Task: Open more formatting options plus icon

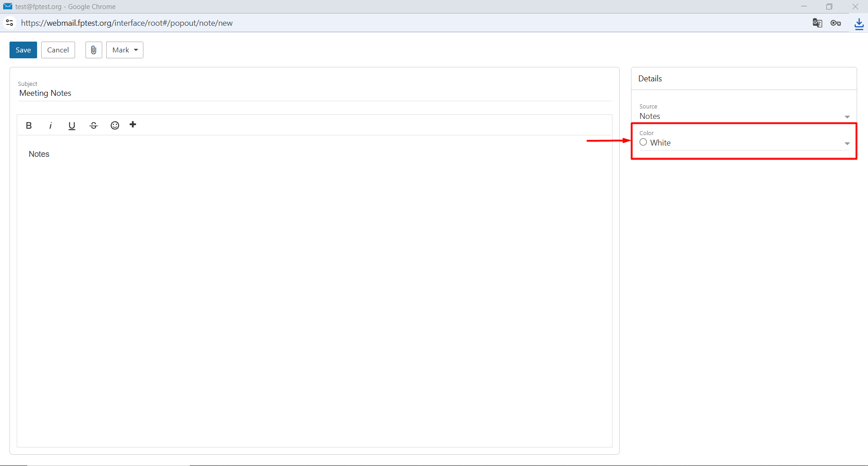Action: click(x=133, y=125)
